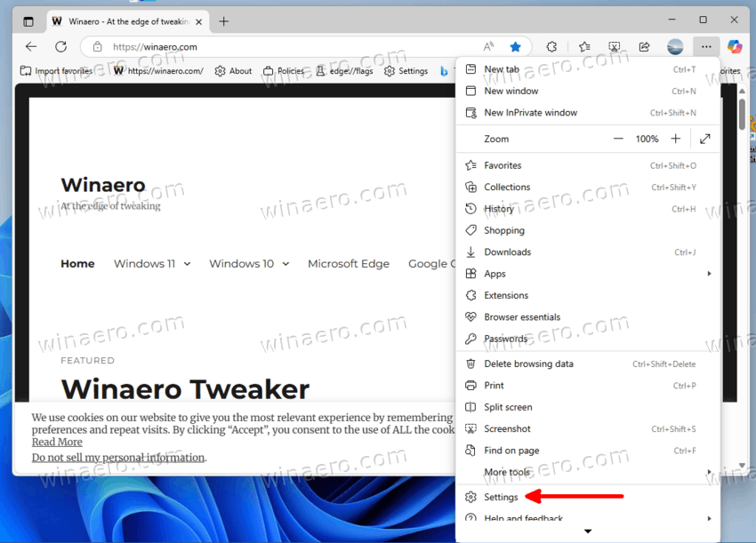The image size is (756, 543).
Task: Open the https://winaero.com/ bookmark
Action: pos(158,71)
